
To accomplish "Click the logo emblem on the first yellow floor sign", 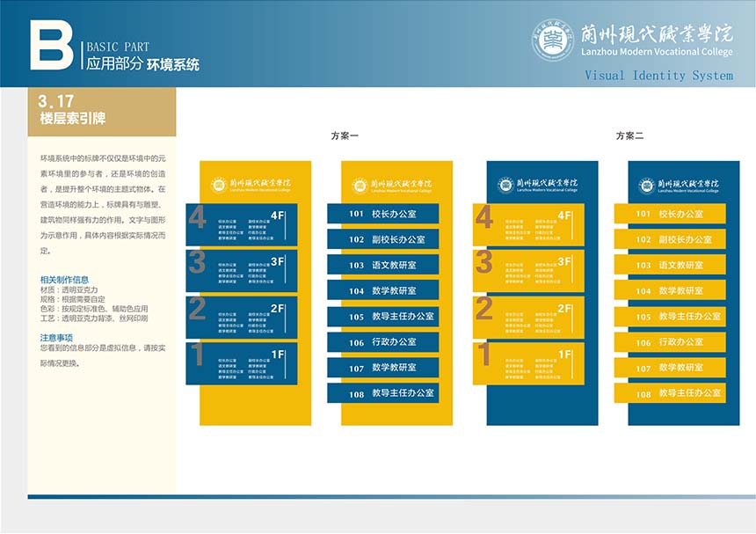I will click(x=218, y=185).
